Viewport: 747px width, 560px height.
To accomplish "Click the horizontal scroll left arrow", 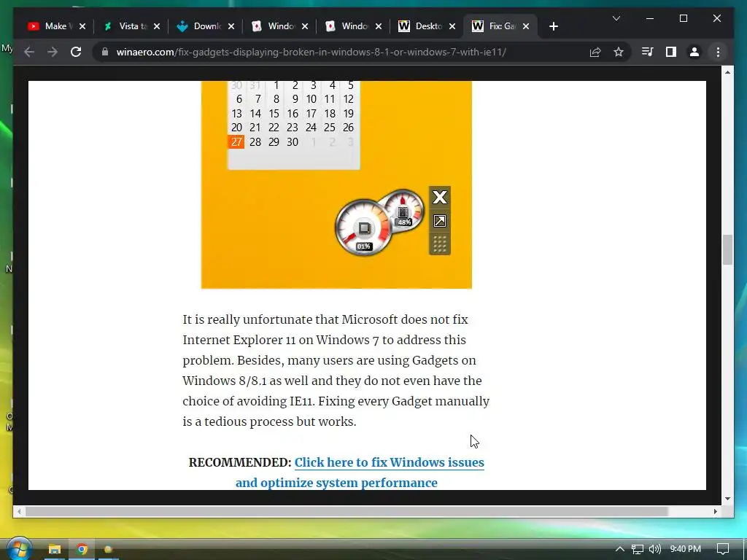I will pos(19,511).
